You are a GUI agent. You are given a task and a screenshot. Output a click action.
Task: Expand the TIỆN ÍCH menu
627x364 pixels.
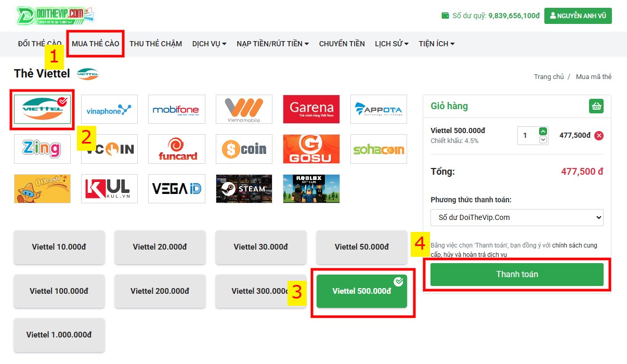(x=437, y=44)
